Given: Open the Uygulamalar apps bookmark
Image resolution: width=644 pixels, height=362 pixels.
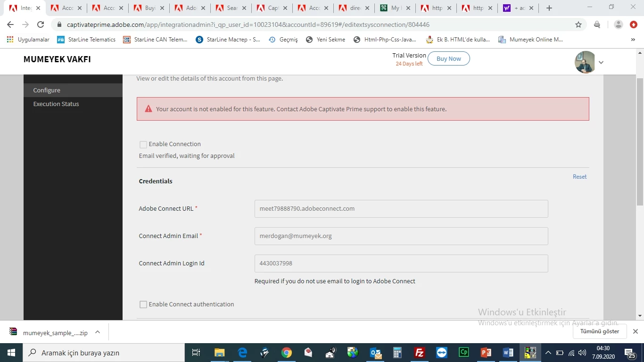Looking at the screenshot, I should [x=28, y=40].
